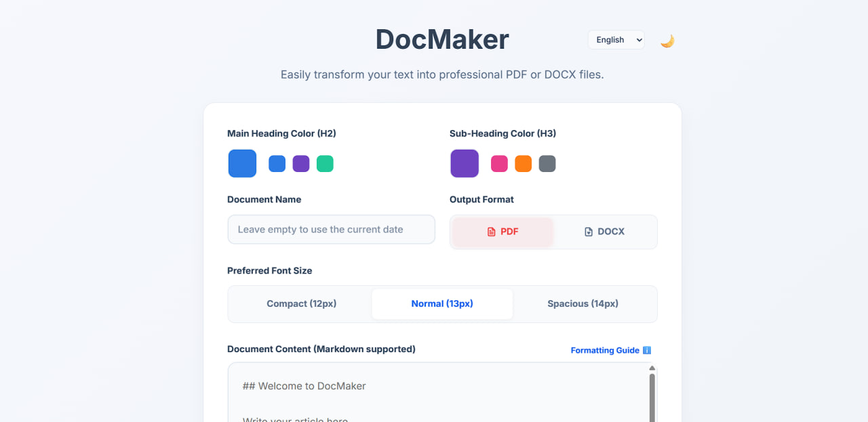Click into the Document Content text area

click(x=437, y=393)
